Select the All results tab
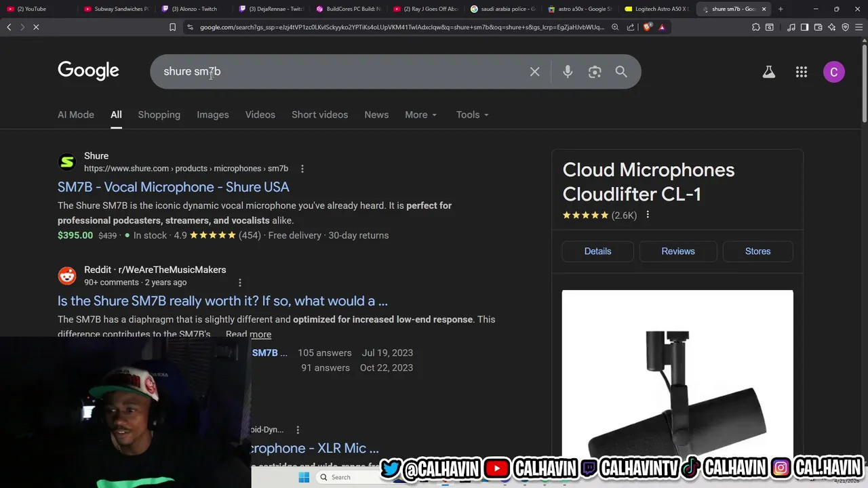Viewport: 868px width, 488px height. click(116, 115)
